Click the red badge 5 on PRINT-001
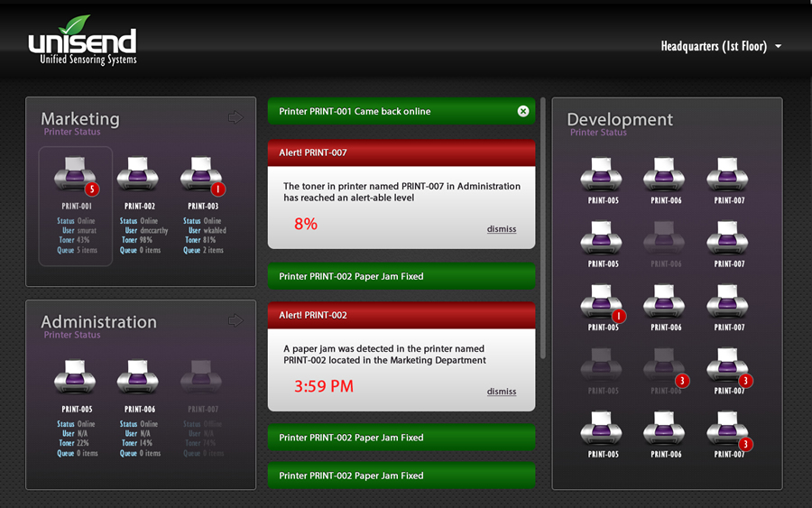 click(91, 189)
